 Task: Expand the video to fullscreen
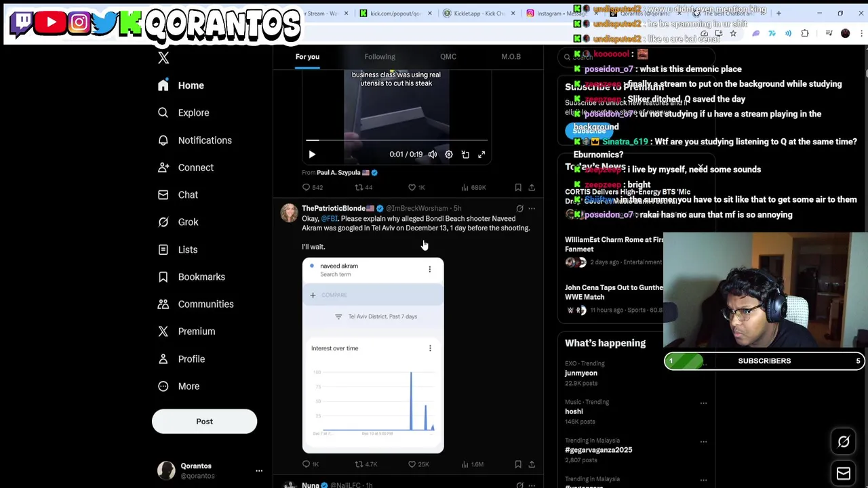481,155
